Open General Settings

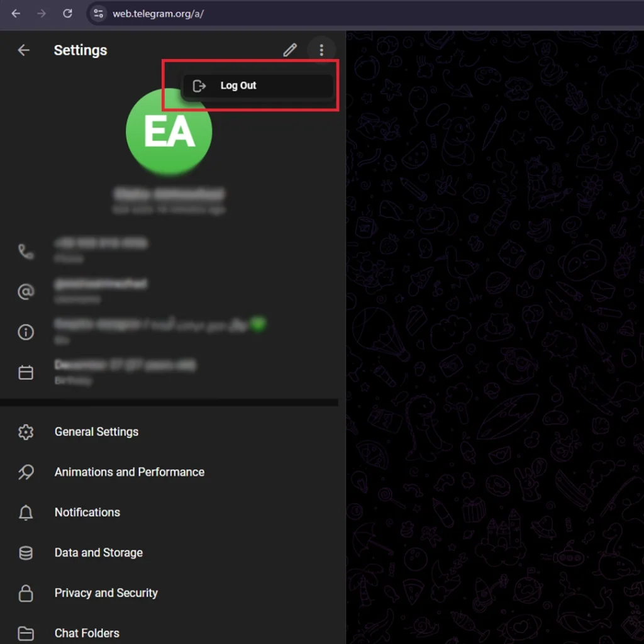(x=96, y=432)
